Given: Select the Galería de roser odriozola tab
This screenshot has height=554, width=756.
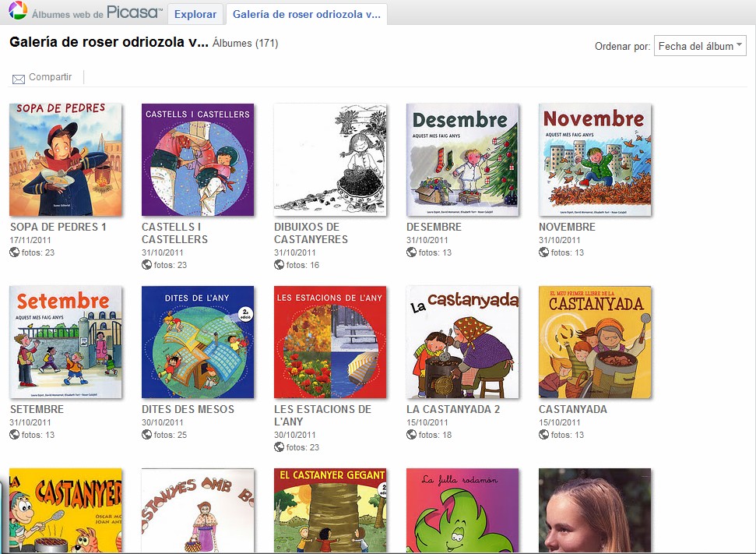Looking at the screenshot, I should coord(307,15).
